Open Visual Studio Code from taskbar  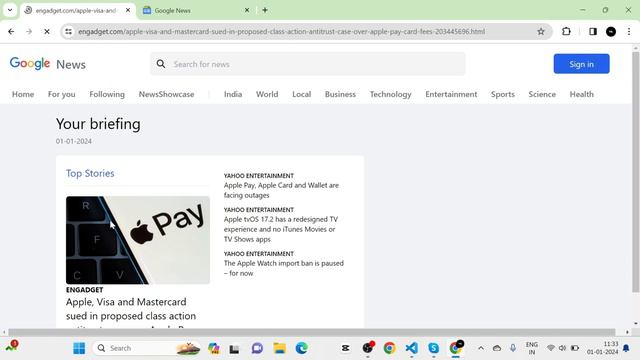(x=411, y=348)
